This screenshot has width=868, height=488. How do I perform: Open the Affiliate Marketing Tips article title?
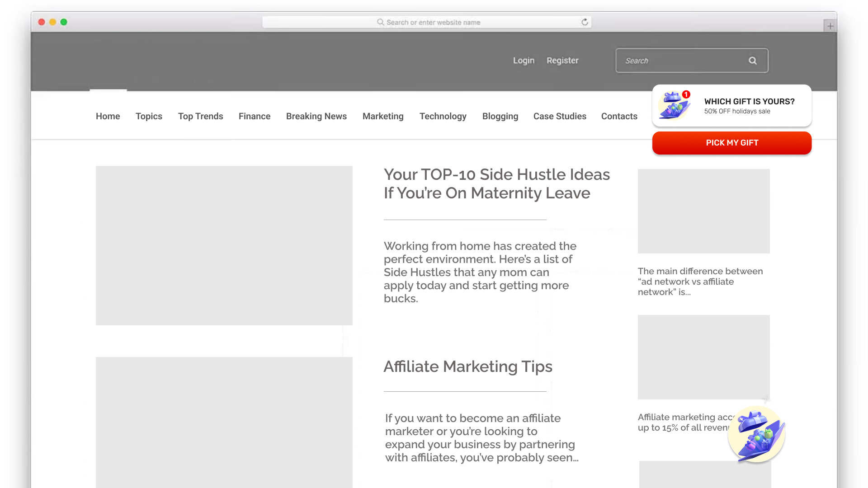tap(468, 366)
